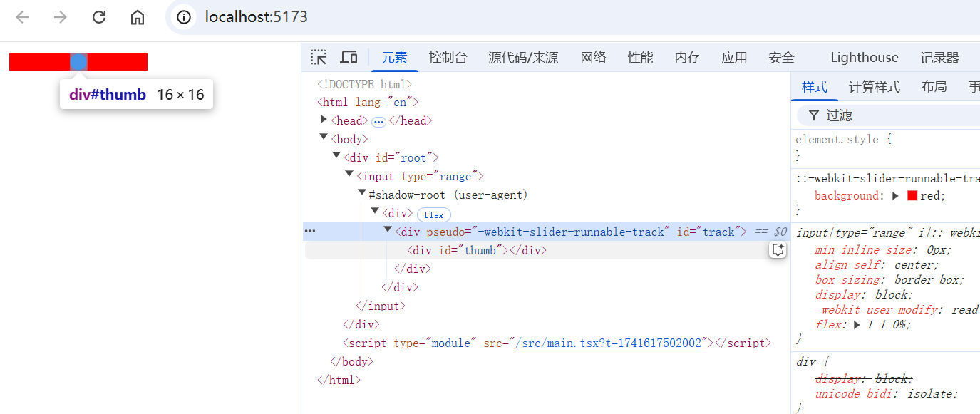Open the browser home page
980x414 pixels.
138,17
